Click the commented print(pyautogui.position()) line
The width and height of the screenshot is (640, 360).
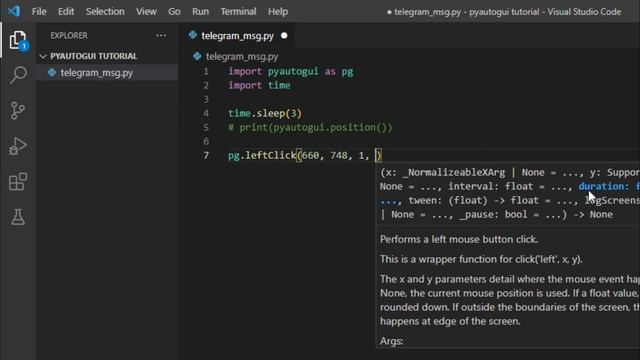(x=310, y=127)
